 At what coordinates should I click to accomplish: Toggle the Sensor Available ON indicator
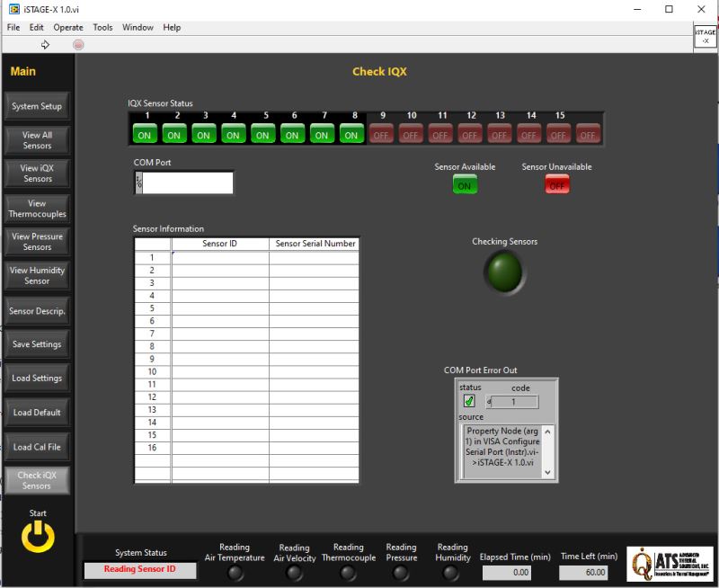[465, 185]
